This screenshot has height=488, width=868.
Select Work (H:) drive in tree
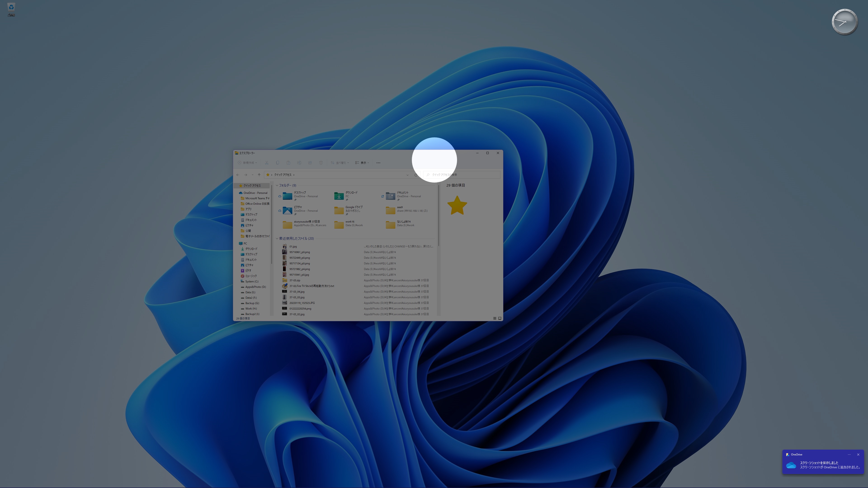coord(249,308)
